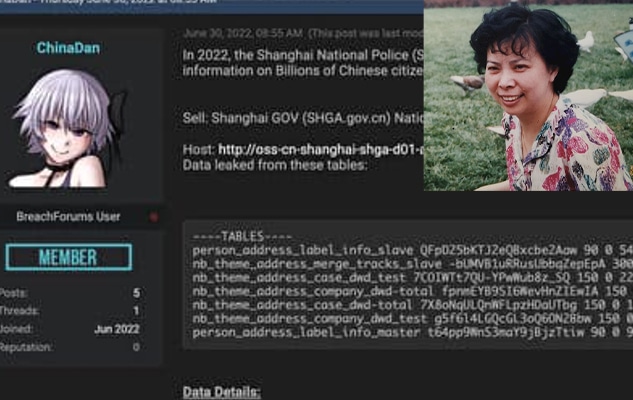Image resolution: width=633 pixels, height=400 pixels.
Task: Click the red offline status dot
Action: pos(154,217)
